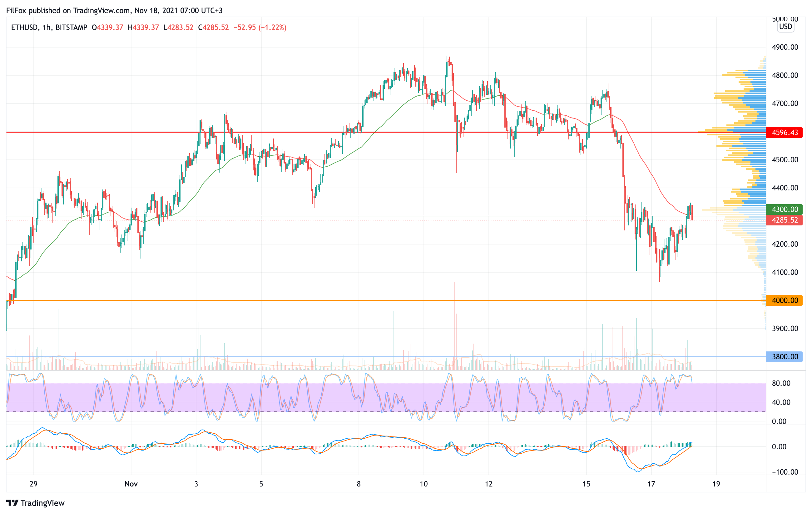Click the 4900.00 price scale label

coord(785,47)
